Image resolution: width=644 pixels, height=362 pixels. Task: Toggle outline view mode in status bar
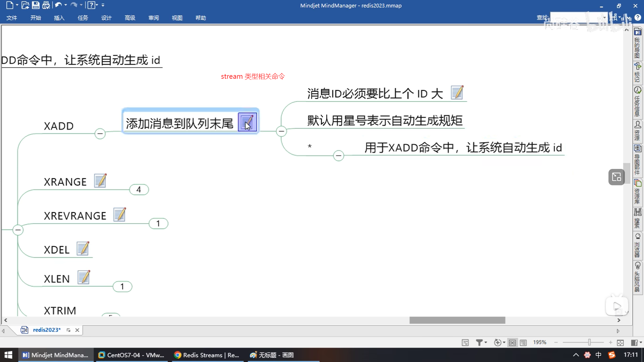point(523,342)
